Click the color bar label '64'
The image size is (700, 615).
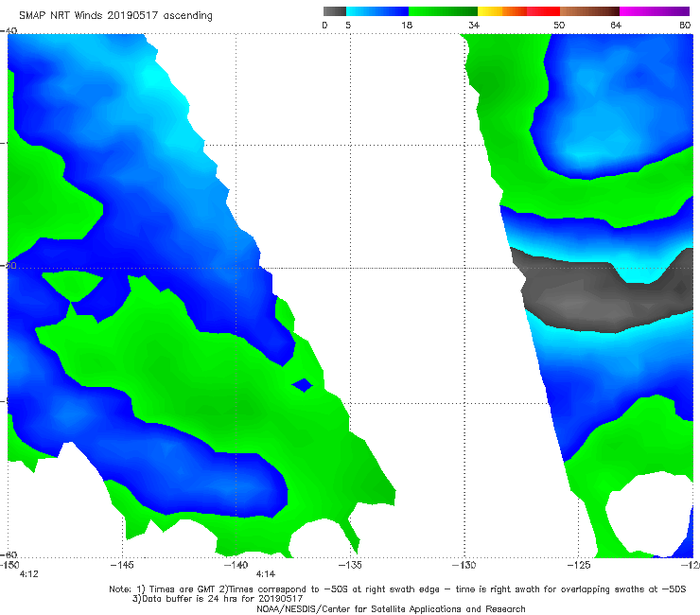pos(616,26)
